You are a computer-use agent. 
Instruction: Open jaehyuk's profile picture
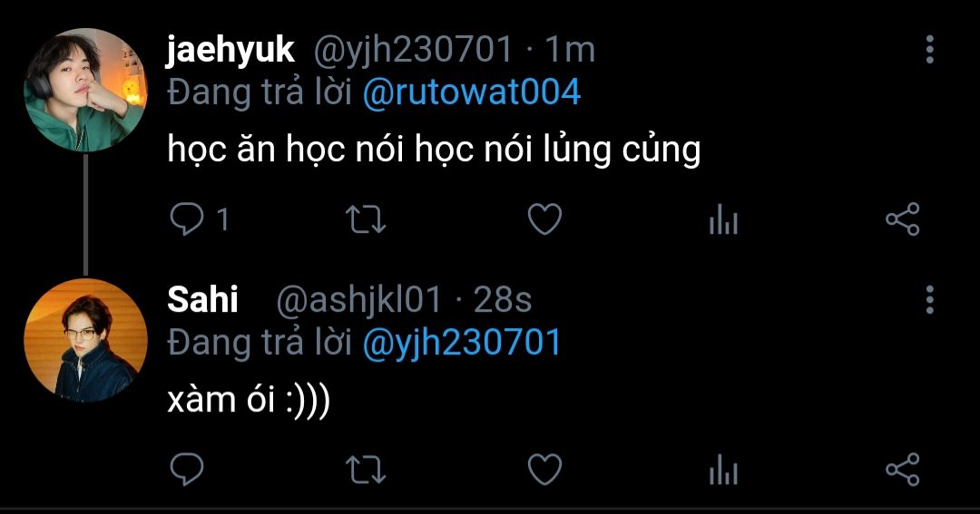coord(85,90)
